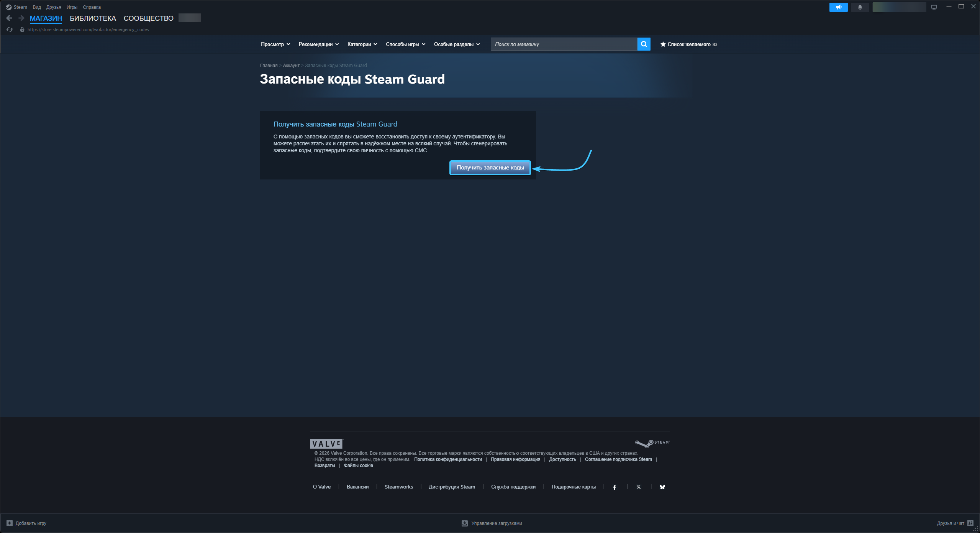Click the Аккаунт breadcrumb link
This screenshot has width=980, height=533.
coord(291,66)
